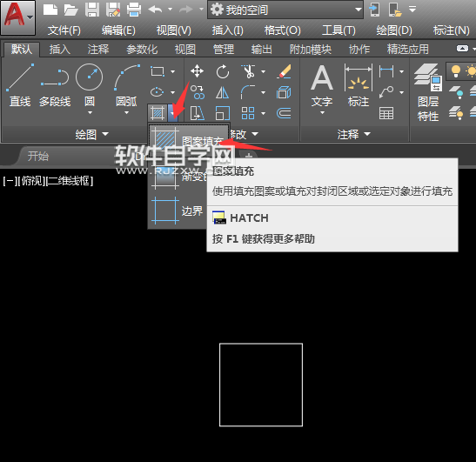Choose the Ellipse tool icon
The height and width of the screenshot is (462, 476).
[158, 92]
